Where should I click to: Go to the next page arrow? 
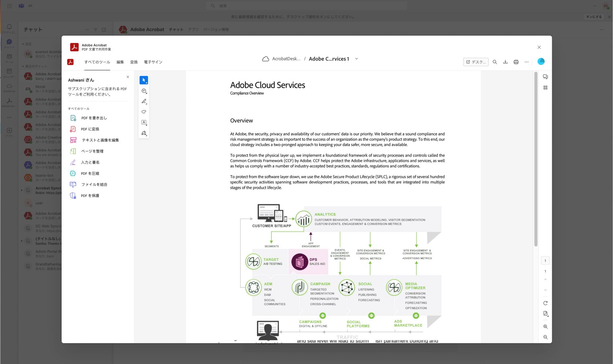pos(545,290)
